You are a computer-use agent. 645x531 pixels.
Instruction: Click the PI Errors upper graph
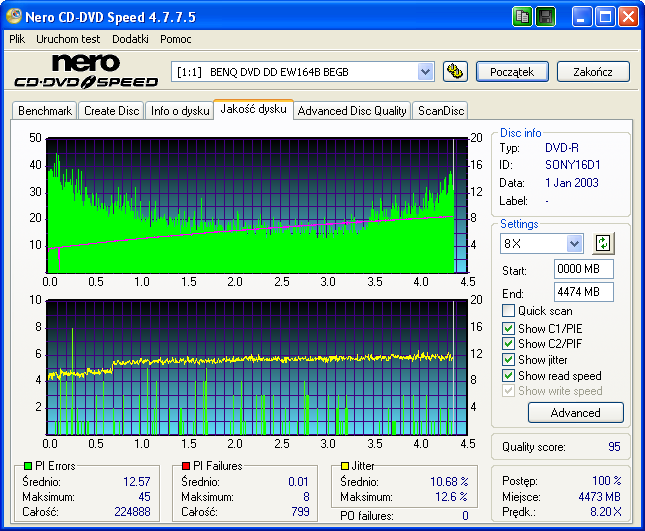coord(257,205)
